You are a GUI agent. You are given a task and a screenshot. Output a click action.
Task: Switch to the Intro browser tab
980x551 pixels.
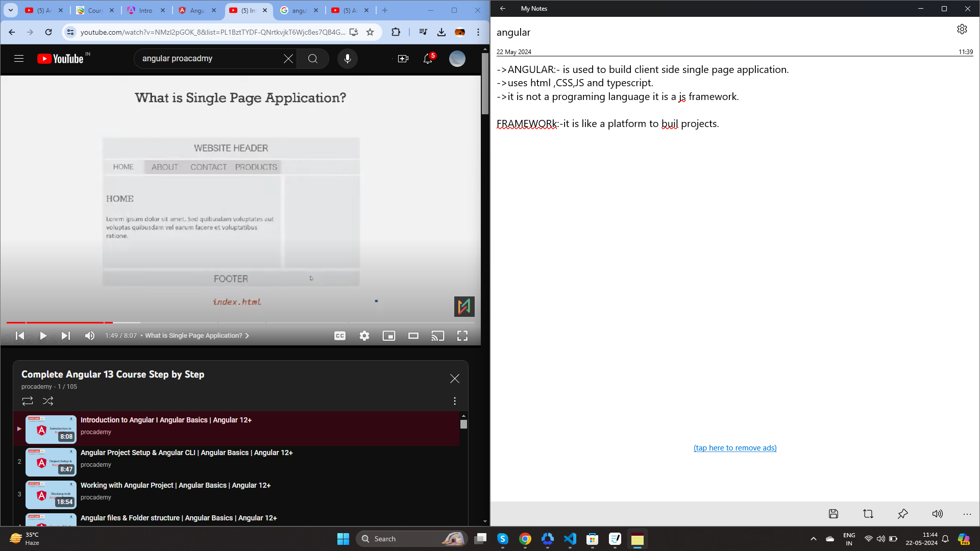pyautogui.click(x=145, y=10)
